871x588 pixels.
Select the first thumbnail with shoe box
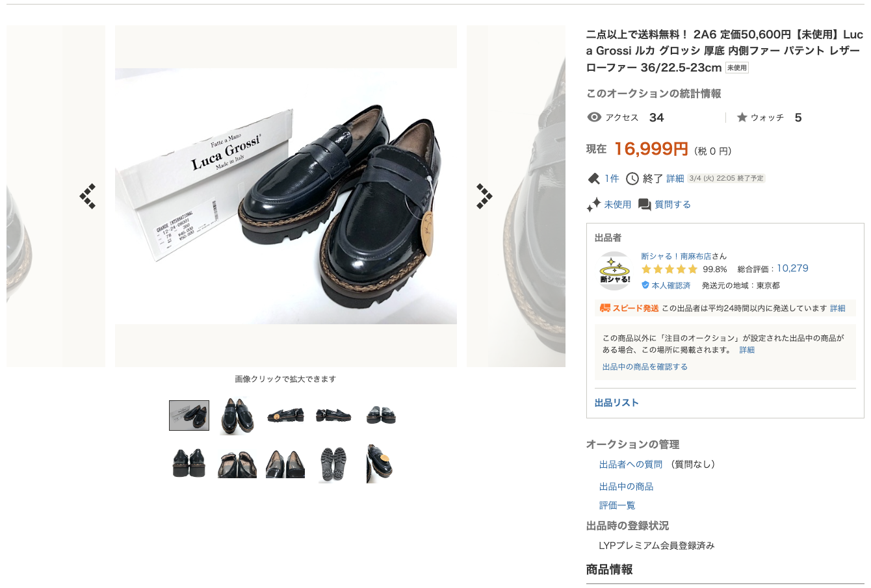click(x=189, y=415)
